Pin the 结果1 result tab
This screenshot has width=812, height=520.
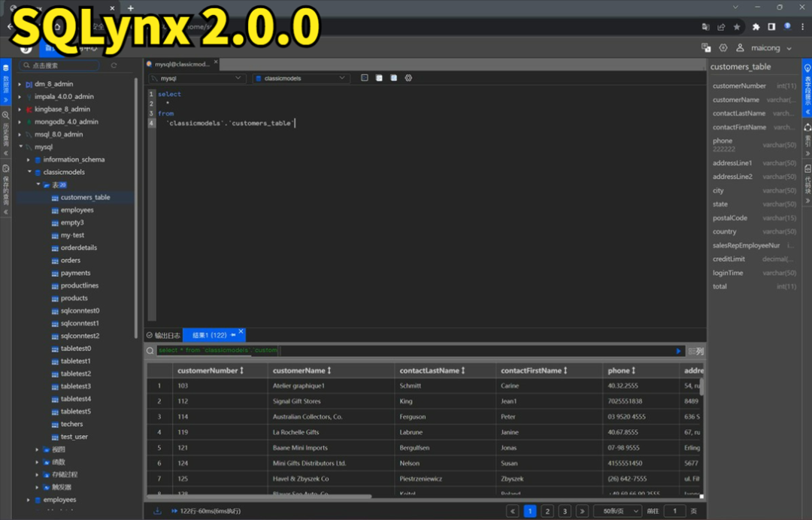[233, 335]
